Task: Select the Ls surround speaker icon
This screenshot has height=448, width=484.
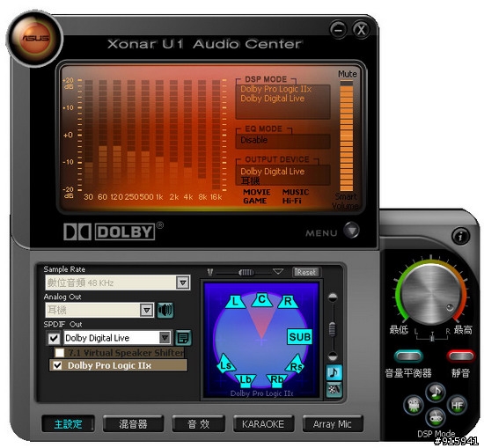Action: pyautogui.click(x=226, y=364)
